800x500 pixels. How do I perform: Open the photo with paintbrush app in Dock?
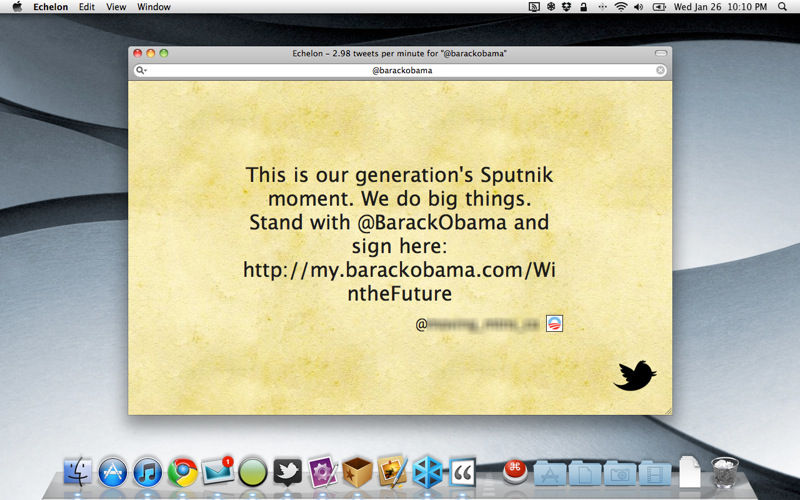(x=392, y=471)
